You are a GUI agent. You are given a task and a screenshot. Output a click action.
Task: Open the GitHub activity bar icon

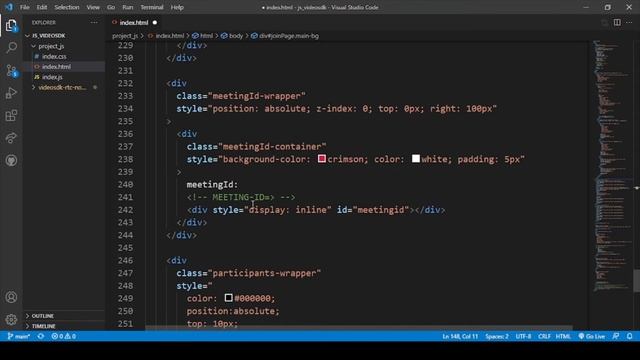coord(11,160)
